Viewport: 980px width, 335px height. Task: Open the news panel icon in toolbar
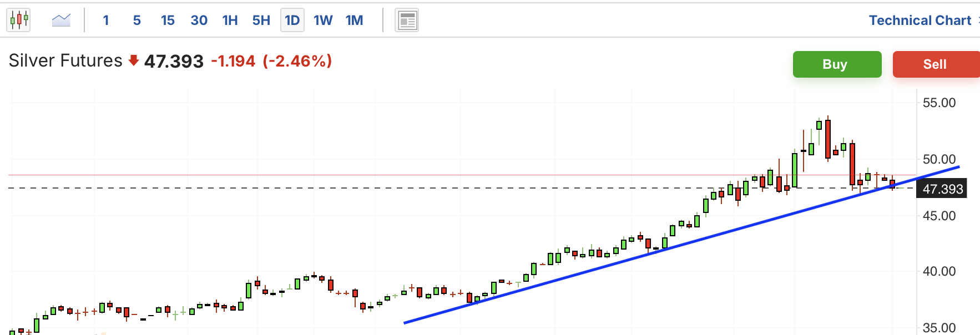[x=407, y=21]
